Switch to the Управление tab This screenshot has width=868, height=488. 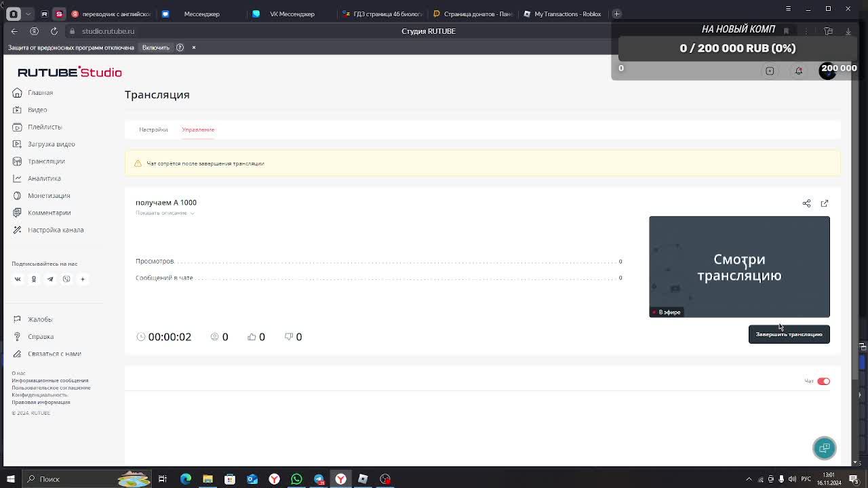[x=198, y=129]
